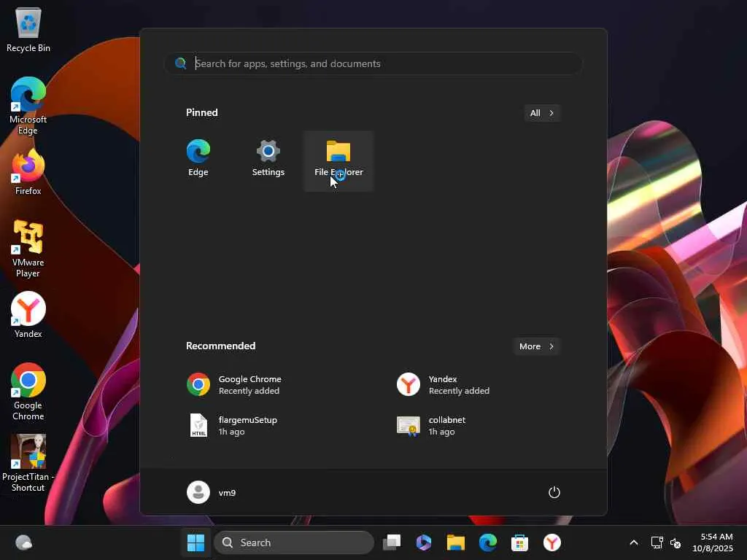Click the Windows Start button on the taskbar
The image size is (747, 560).
[x=196, y=542]
